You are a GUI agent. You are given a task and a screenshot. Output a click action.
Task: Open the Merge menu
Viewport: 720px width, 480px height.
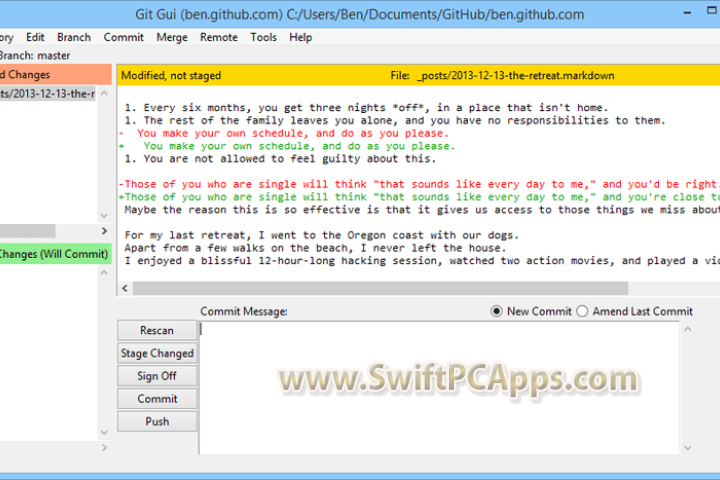[x=172, y=37]
